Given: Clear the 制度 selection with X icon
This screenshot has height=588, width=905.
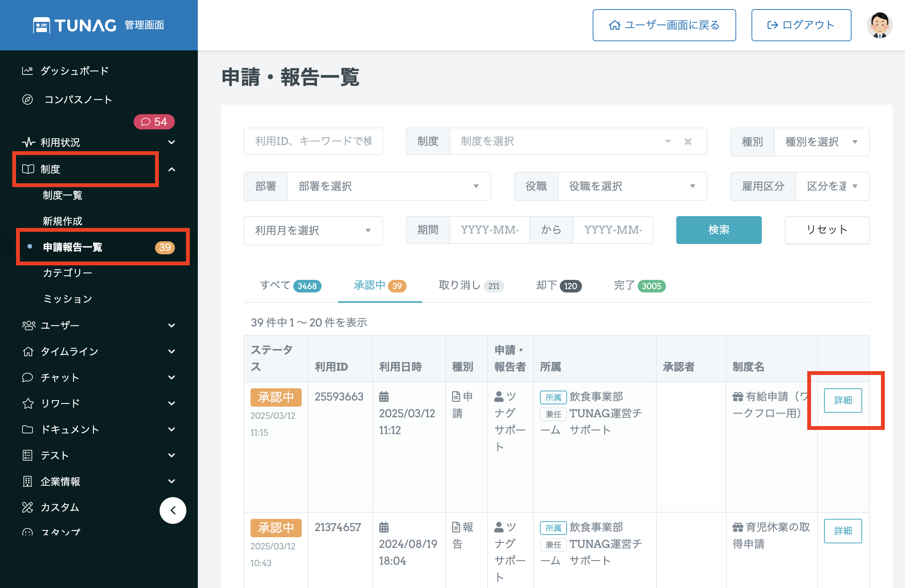Looking at the screenshot, I should (x=688, y=142).
